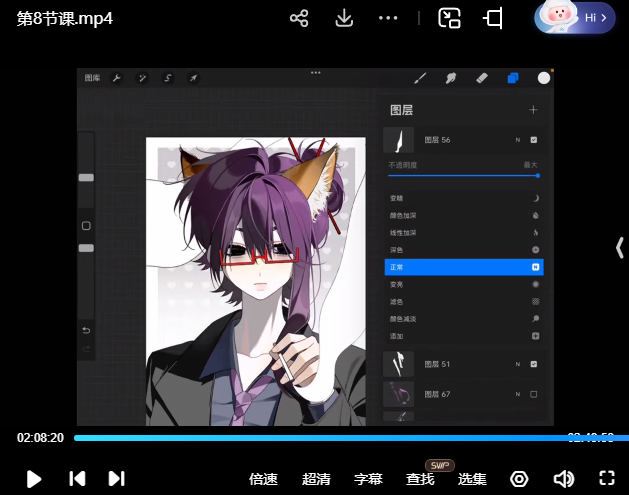Enter fullscreen mode
The width and height of the screenshot is (629, 495).
point(606,478)
